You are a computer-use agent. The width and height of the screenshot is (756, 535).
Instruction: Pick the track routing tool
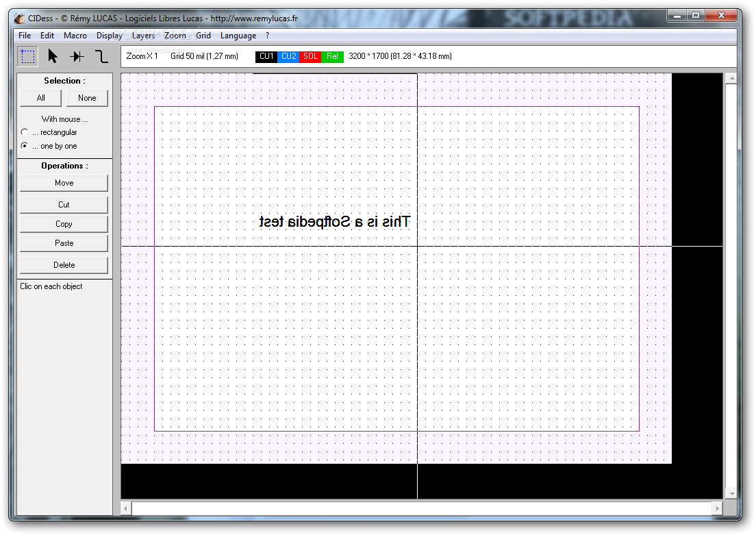coord(102,56)
